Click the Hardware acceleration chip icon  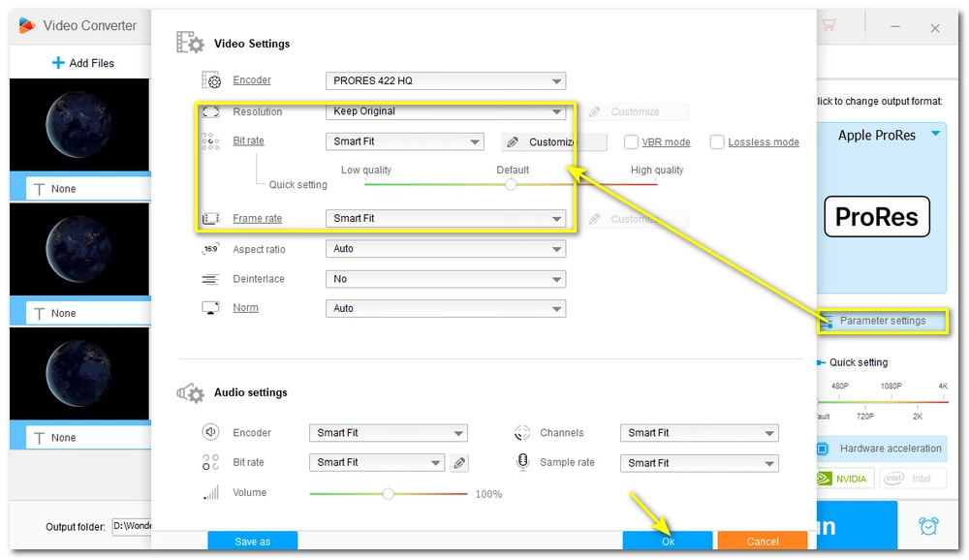point(822,449)
